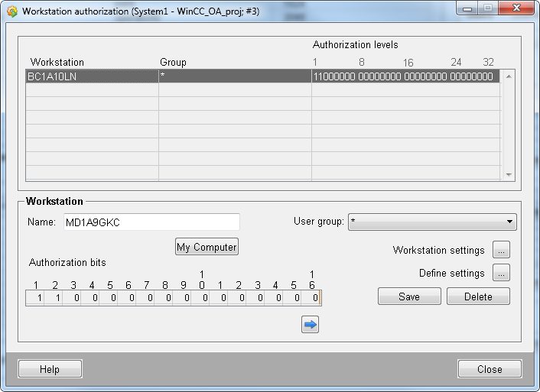Open the Help button

[50, 369]
